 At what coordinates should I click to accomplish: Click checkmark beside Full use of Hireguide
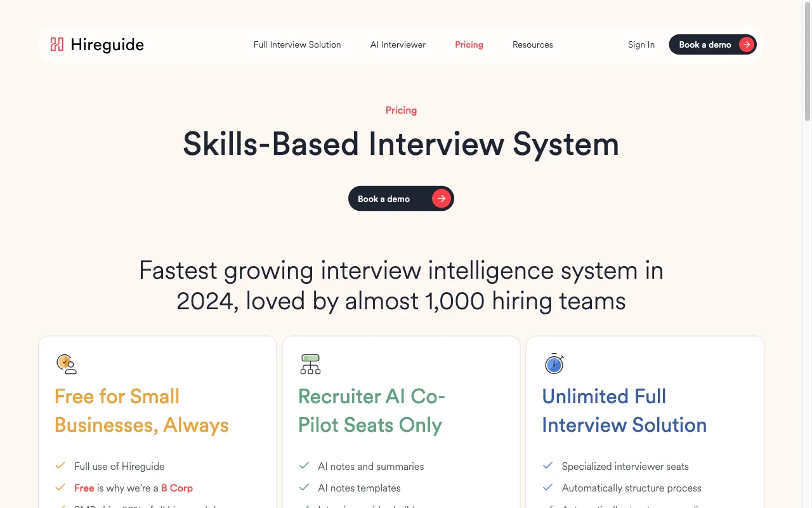[60, 465]
